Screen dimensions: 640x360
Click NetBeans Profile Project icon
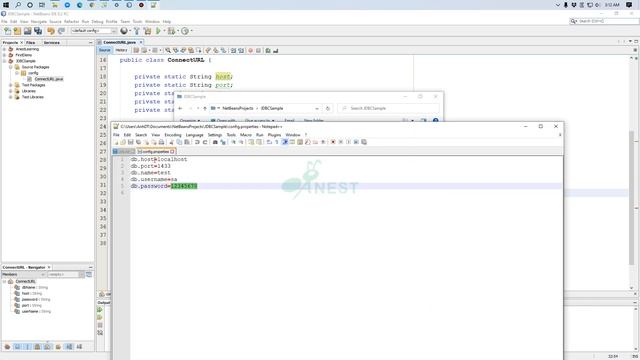(x=185, y=31)
